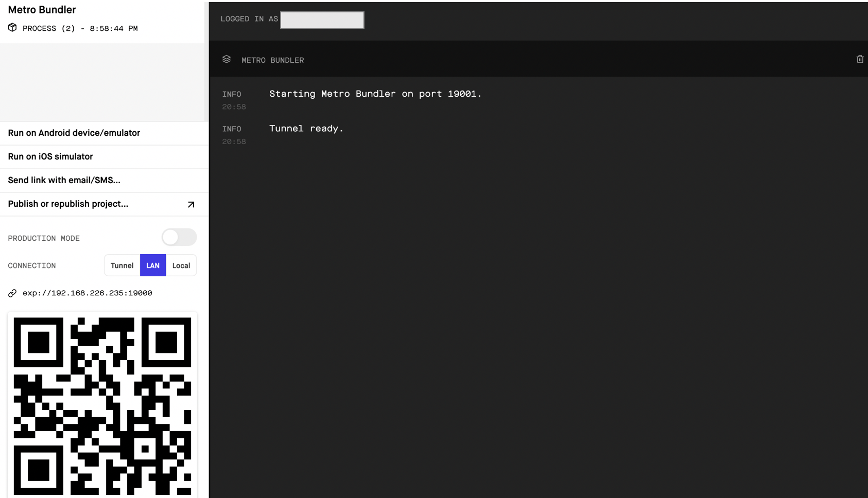Image resolution: width=868 pixels, height=498 pixels.
Task: Enable Production Mode
Action: (179, 237)
